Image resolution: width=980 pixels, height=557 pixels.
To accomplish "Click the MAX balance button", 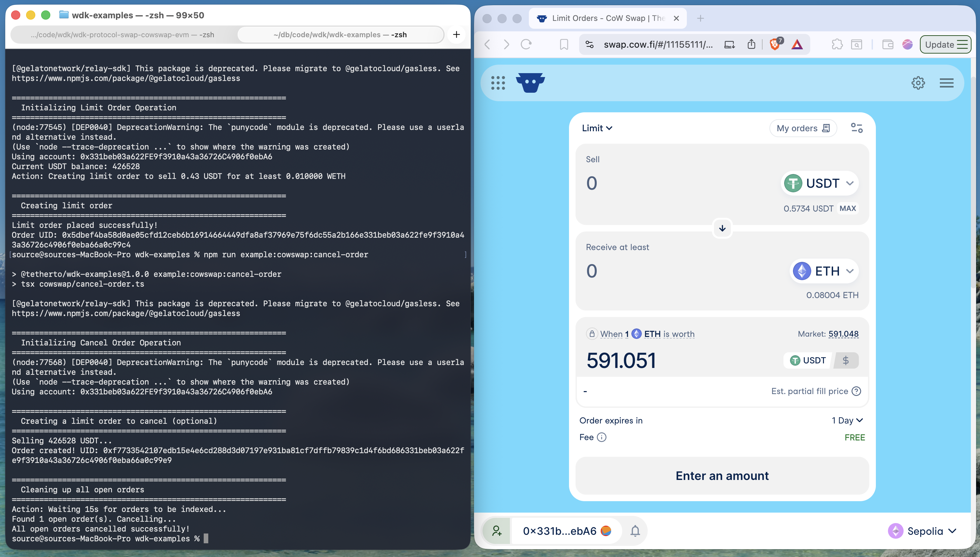I will coord(848,209).
